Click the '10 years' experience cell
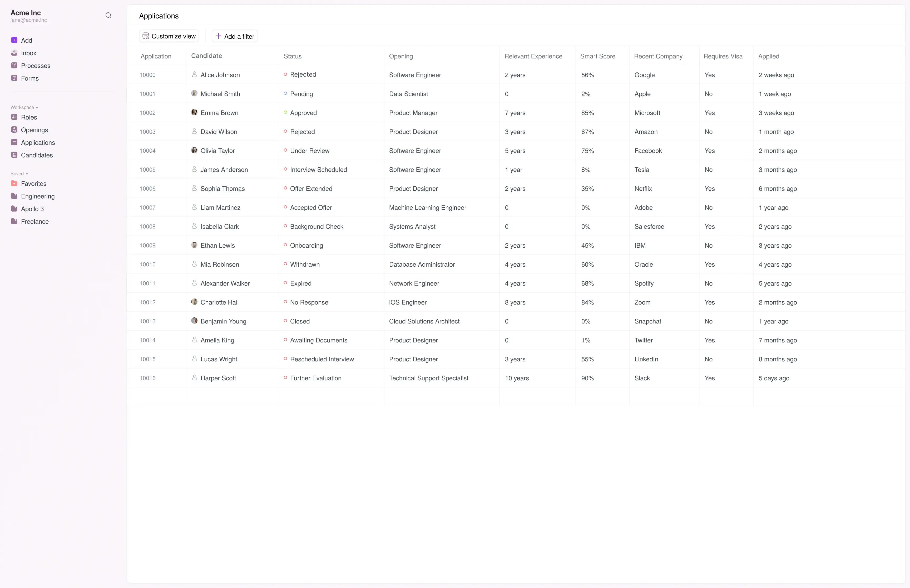 517,378
